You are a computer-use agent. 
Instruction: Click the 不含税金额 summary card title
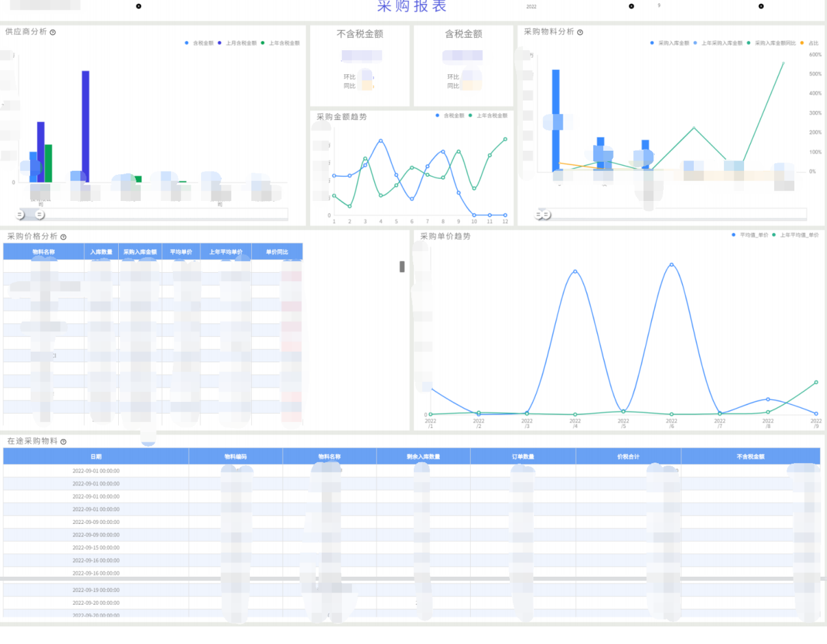click(x=360, y=34)
